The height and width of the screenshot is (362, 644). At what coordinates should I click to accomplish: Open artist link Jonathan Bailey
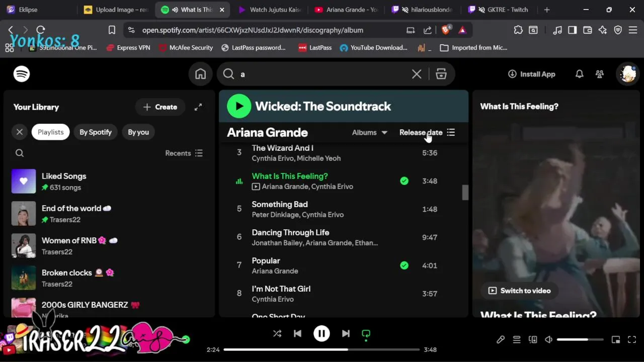click(277, 243)
